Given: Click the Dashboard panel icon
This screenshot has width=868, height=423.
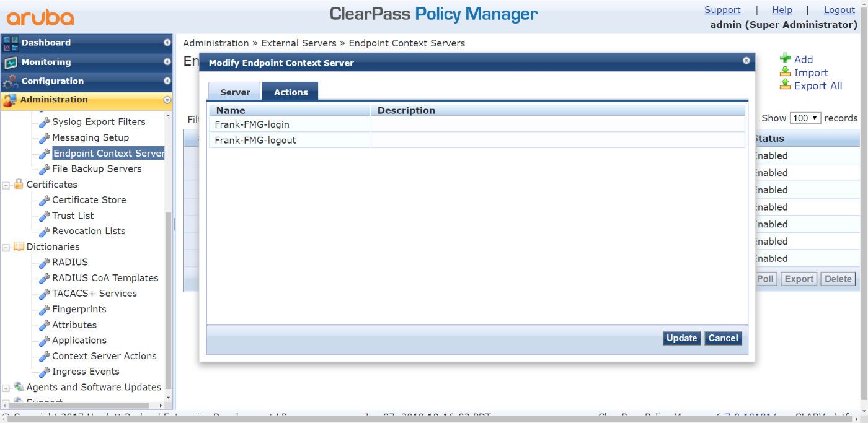Looking at the screenshot, I should point(11,43).
